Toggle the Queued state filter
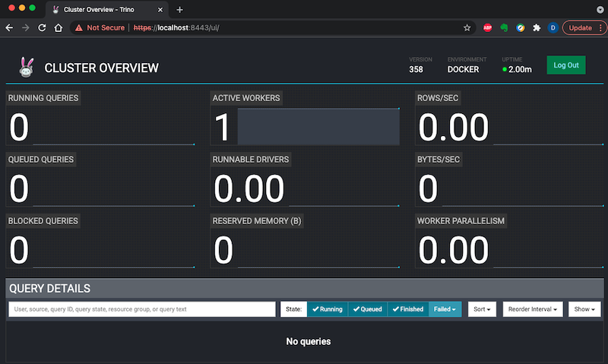Image resolution: width=608 pixels, height=364 pixels. 368,309
